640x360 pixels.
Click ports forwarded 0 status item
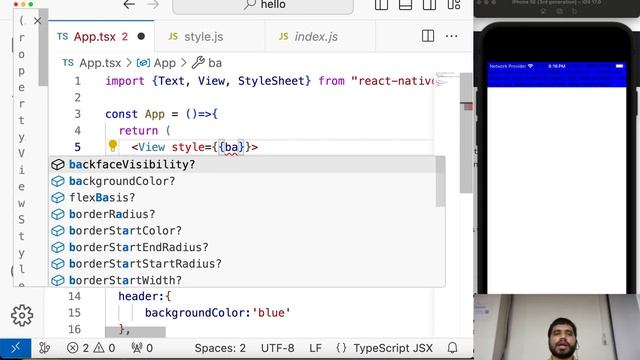click(142, 348)
